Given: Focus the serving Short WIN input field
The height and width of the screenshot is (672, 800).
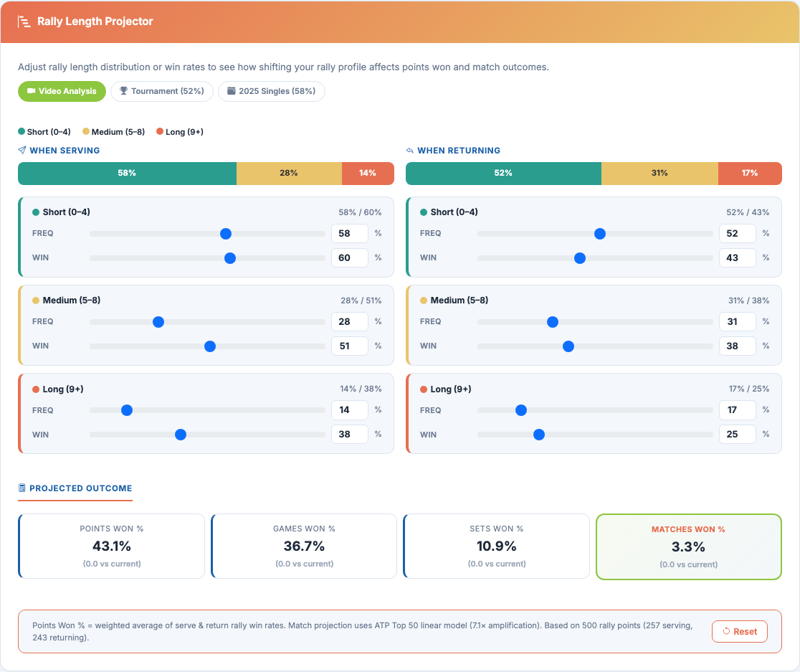Looking at the screenshot, I should tap(349, 257).
